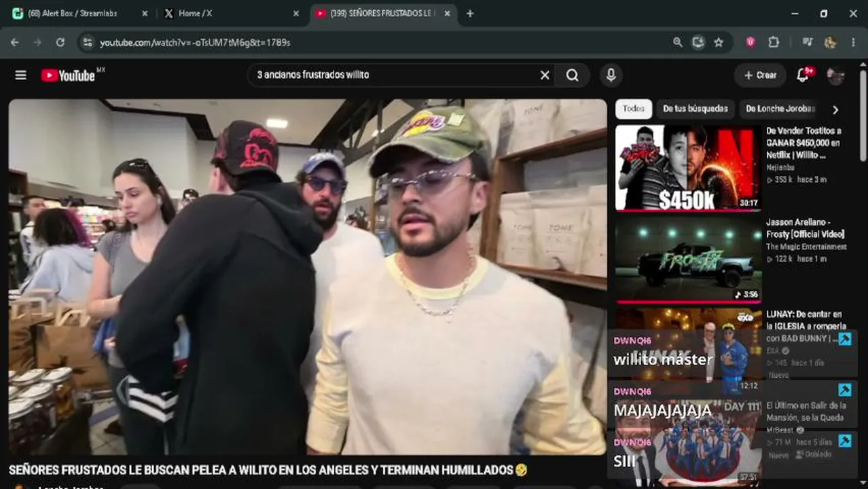Go back in browser history
The image size is (868, 489).
15,42
